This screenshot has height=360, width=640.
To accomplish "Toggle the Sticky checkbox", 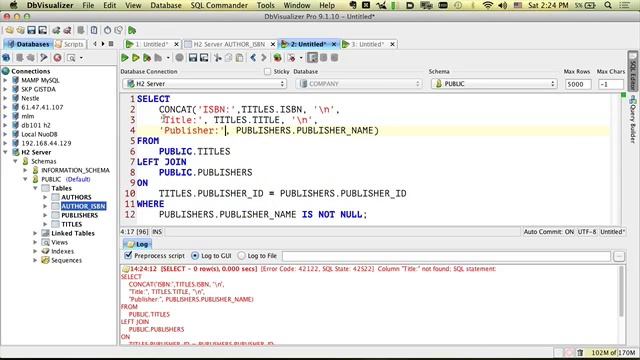I will (x=267, y=71).
